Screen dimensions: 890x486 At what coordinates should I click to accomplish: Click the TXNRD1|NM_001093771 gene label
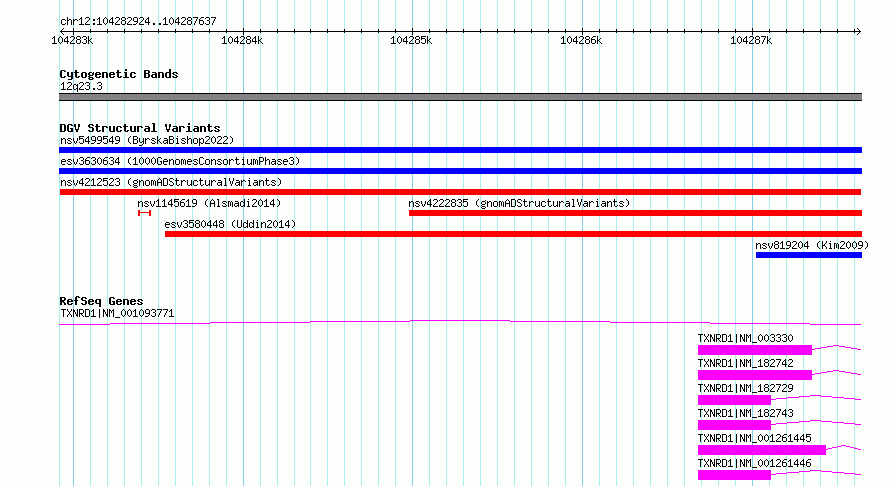click(x=117, y=313)
